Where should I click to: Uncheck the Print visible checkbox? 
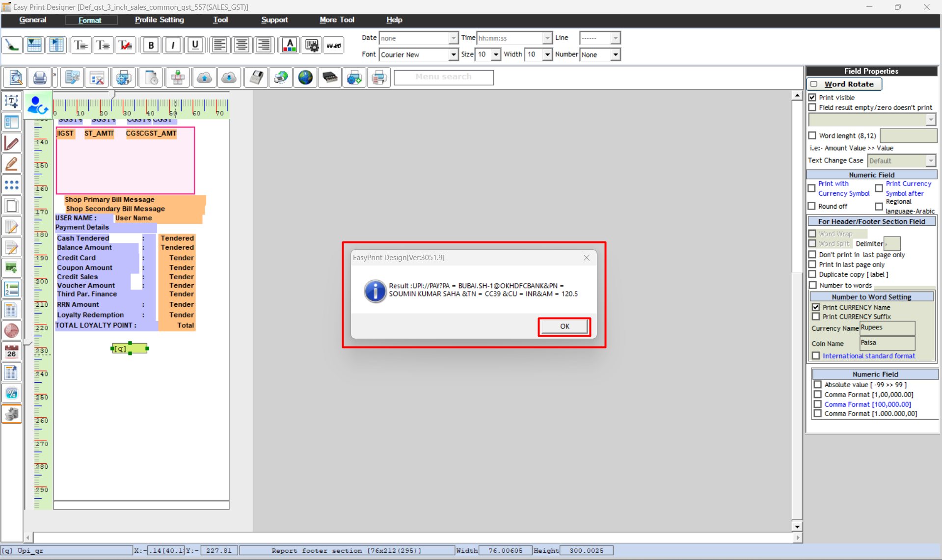pyautogui.click(x=812, y=98)
